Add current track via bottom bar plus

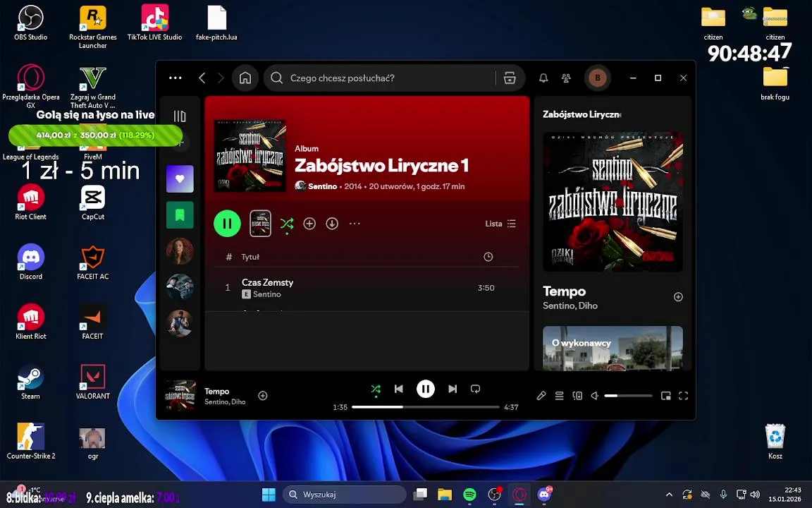click(262, 396)
